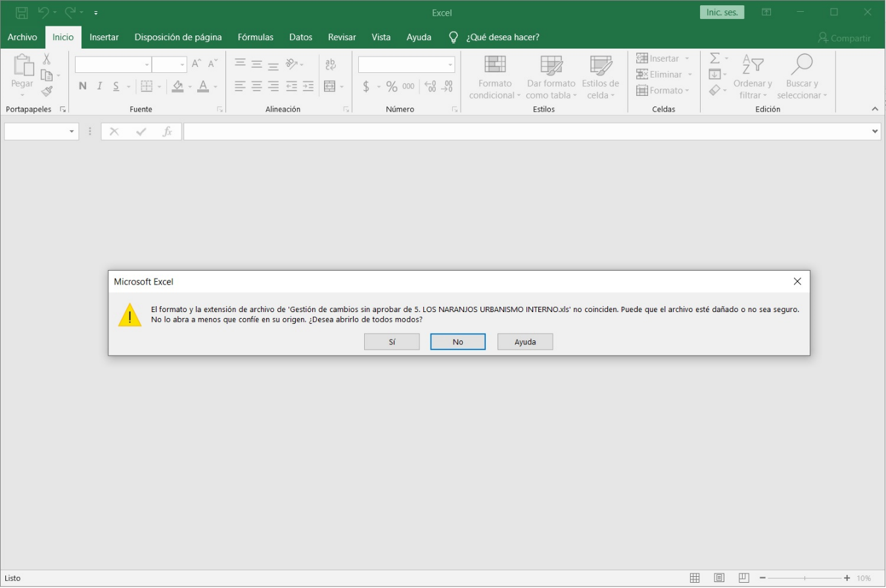Click the wrap text icon
886x588 pixels.
pos(331,64)
